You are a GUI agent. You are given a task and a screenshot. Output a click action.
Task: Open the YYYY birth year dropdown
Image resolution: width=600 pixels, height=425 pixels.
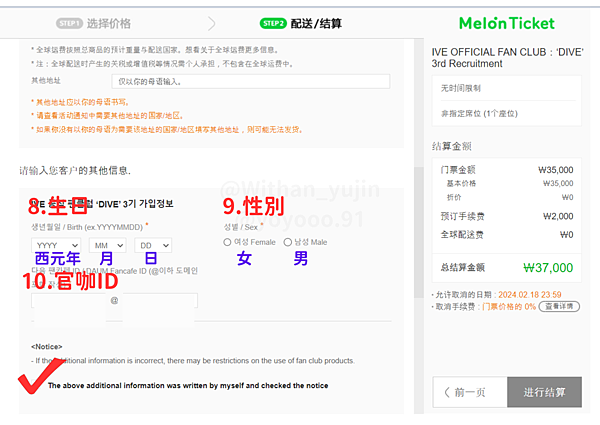[56, 245]
